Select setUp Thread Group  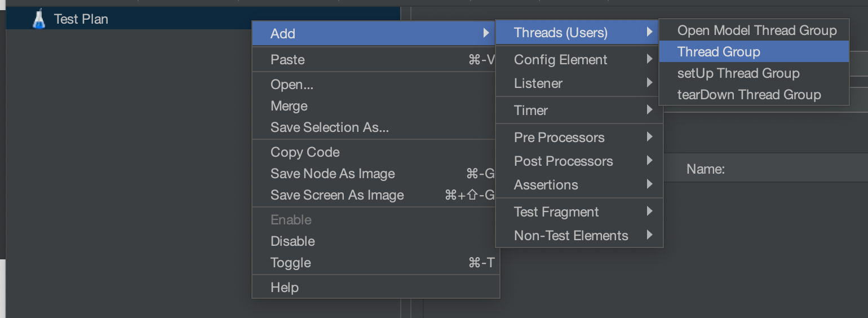coord(754,73)
